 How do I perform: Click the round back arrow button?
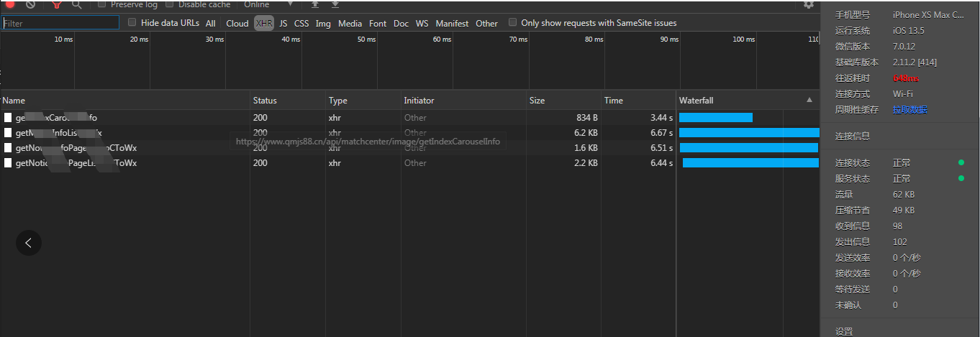point(29,243)
